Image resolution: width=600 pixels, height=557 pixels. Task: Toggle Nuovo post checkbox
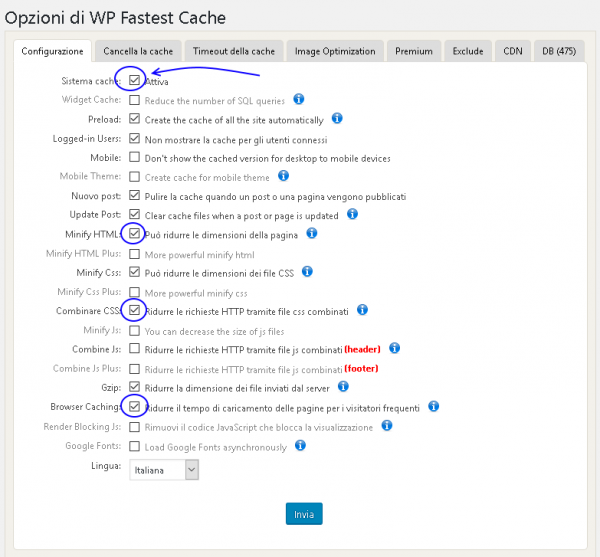[x=134, y=195]
